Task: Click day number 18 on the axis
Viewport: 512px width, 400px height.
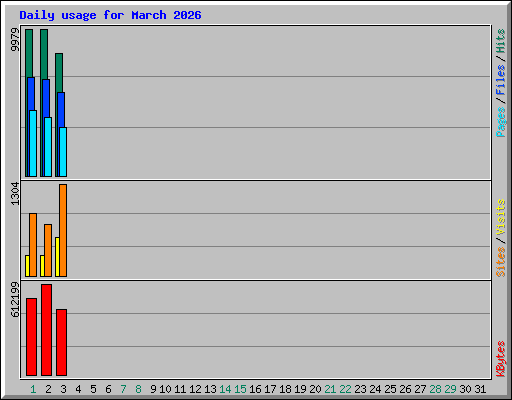Action: [x=285, y=389]
